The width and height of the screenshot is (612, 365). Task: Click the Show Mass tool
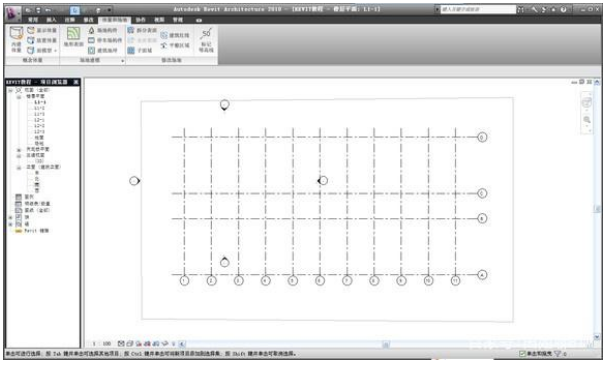tap(42, 30)
